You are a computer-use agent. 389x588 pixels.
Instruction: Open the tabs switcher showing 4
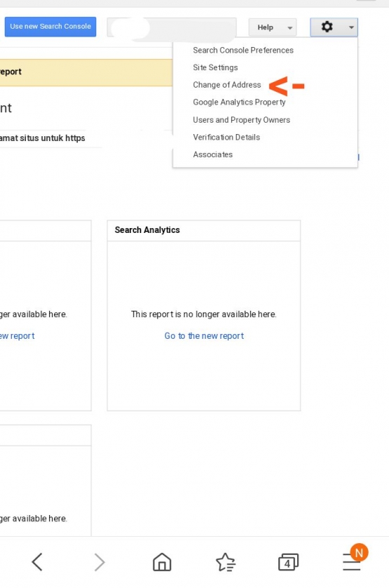288,562
